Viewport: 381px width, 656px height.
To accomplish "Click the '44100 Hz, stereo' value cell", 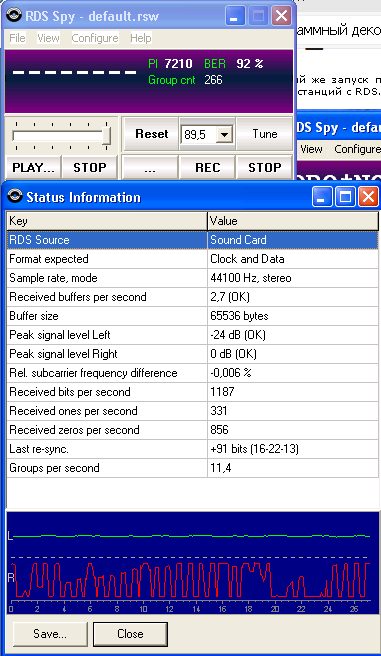I will tap(293, 278).
